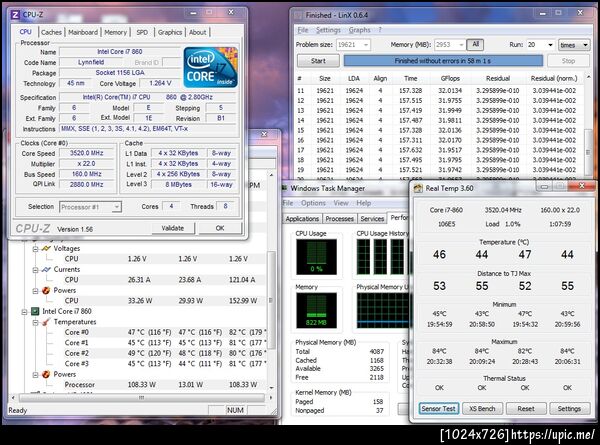Click the Currents wave icon in tree

point(46,269)
